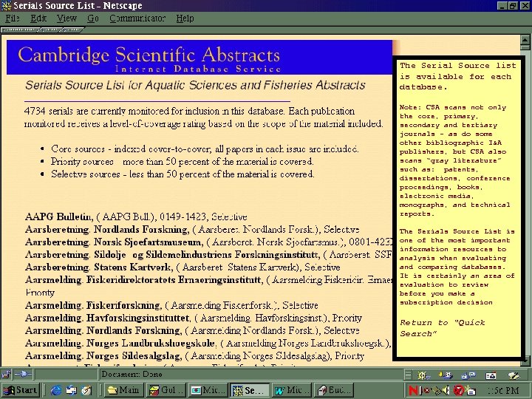
Task: Open the Go menu
Action: coord(93,18)
